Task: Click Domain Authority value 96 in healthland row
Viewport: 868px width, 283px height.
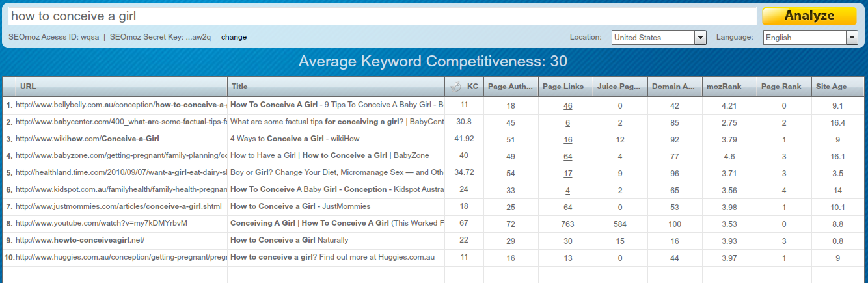Action: [x=675, y=173]
